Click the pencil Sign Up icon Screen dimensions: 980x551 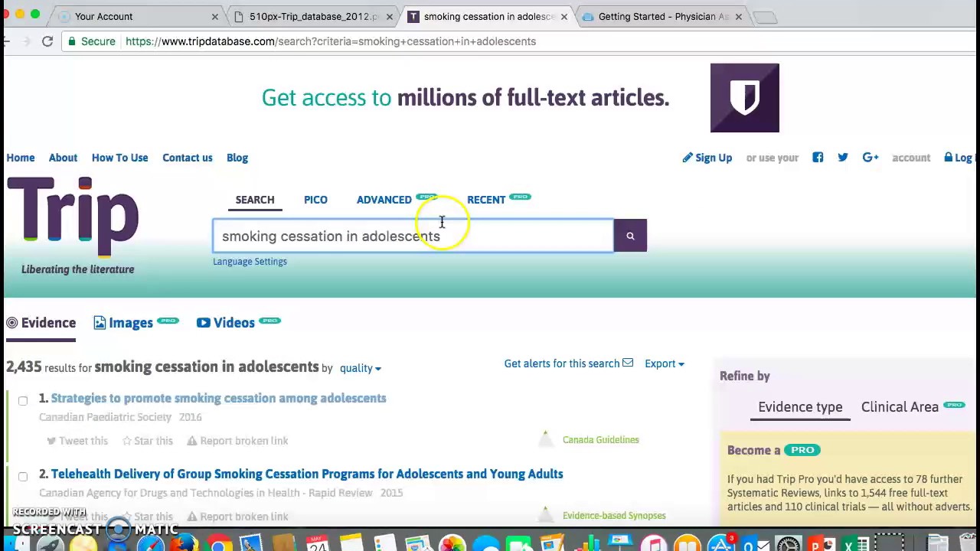(x=688, y=158)
